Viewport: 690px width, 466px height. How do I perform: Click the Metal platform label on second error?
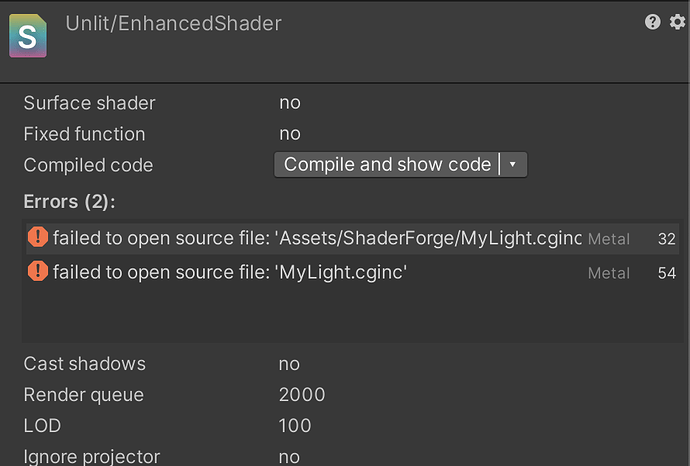point(609,273)
